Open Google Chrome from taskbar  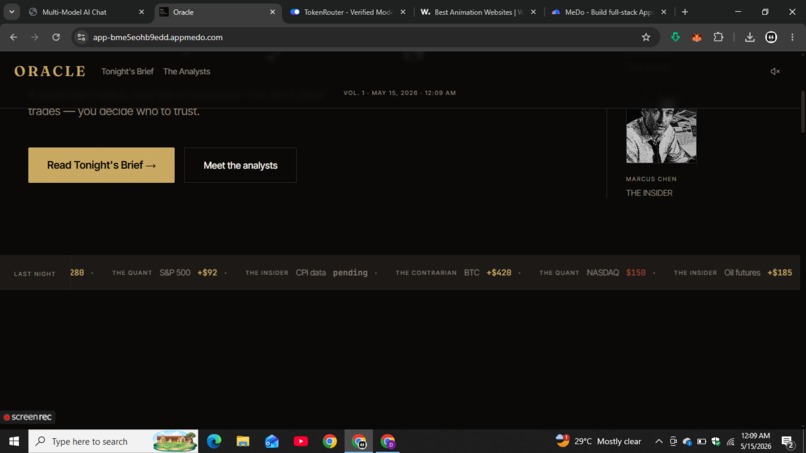click(329, 441)
